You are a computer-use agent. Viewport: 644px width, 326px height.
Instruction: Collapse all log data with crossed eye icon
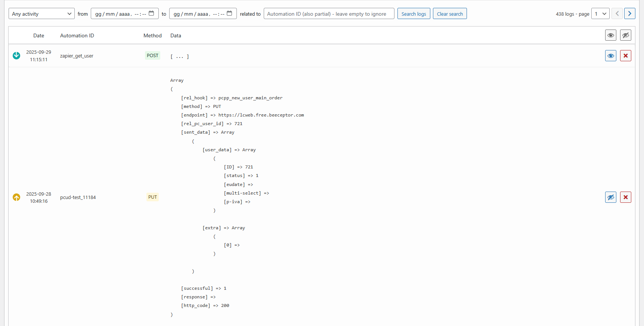(625, 35)
